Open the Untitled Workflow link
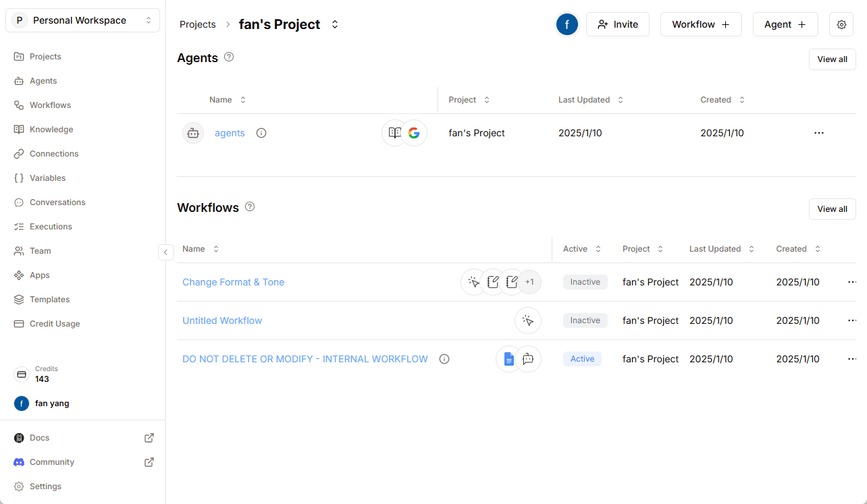This screenshot has height=504, width=867. pos(222,320)
